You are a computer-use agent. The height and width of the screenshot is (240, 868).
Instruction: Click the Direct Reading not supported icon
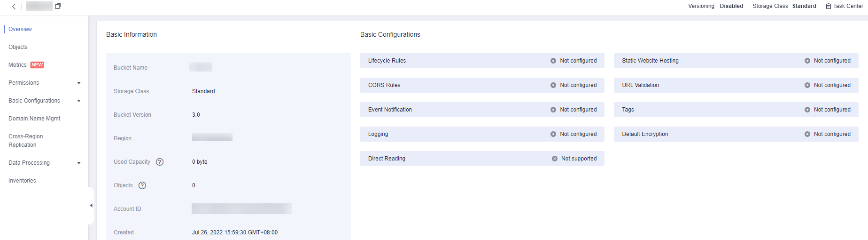click(555, 159)
